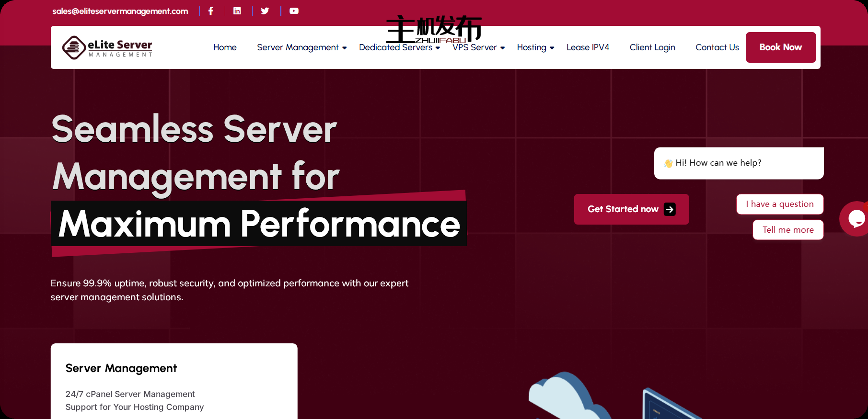This screenshot has width=868, height=419.
Task: Click the sales email address link
Action: click(120, 11)
